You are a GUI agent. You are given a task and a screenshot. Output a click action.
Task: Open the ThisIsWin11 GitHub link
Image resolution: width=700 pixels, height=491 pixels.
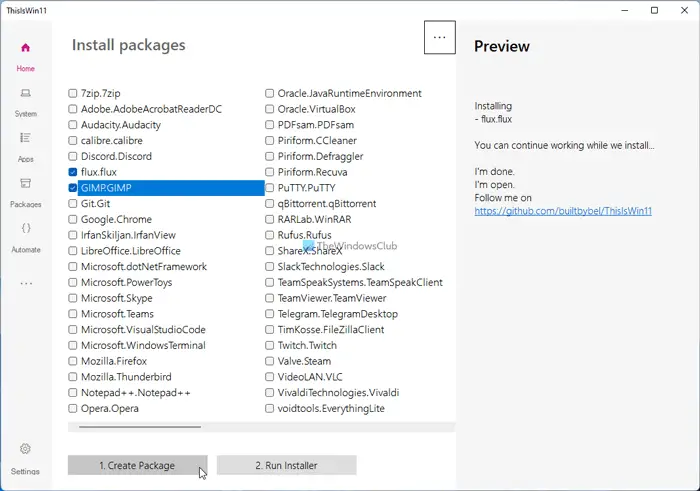click(563, 211)
